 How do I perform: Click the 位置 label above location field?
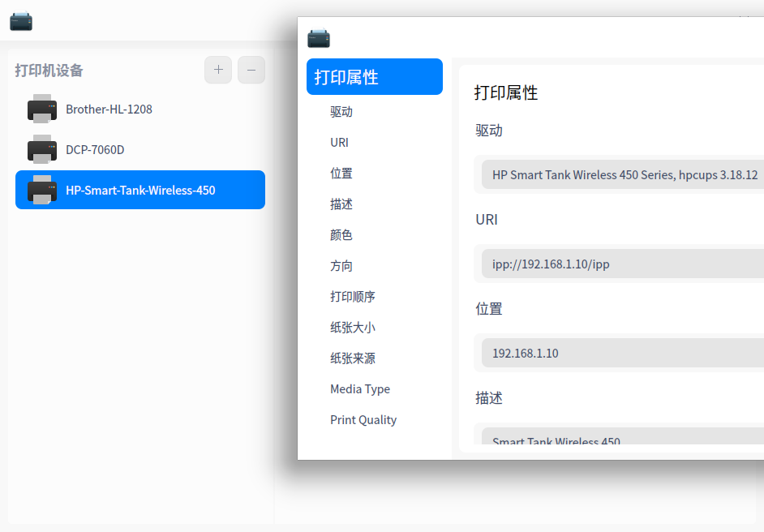pyautogui.click(x=489, y=309)
